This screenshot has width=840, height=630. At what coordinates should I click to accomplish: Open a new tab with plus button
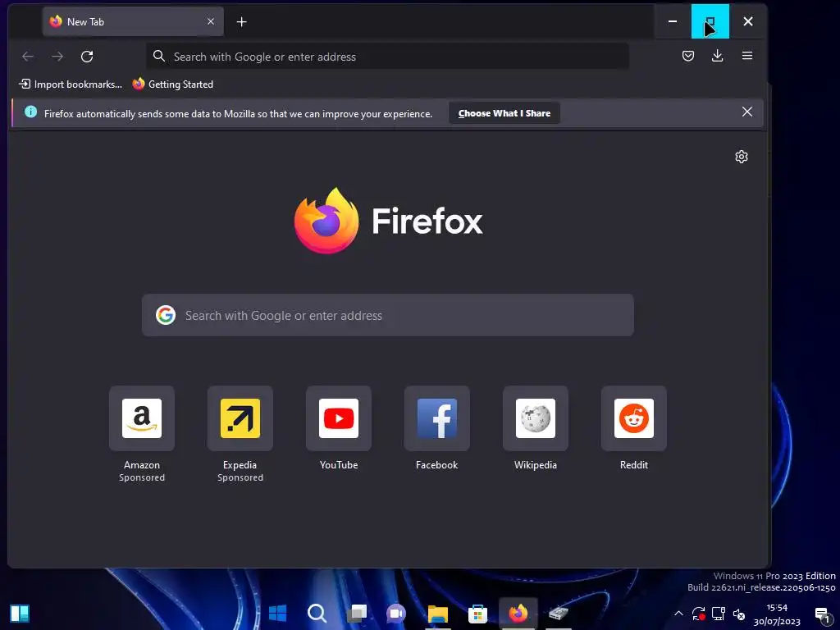pyautogui.click(x=242, y=22)
